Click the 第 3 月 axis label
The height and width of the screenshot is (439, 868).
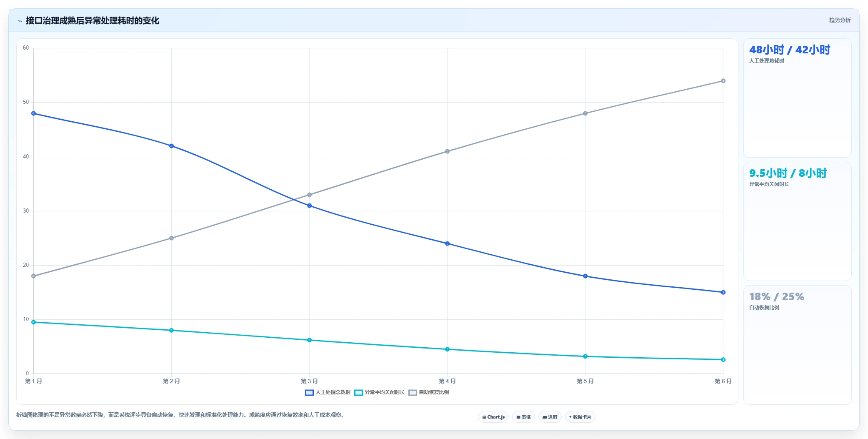click(x=309, y=381)
